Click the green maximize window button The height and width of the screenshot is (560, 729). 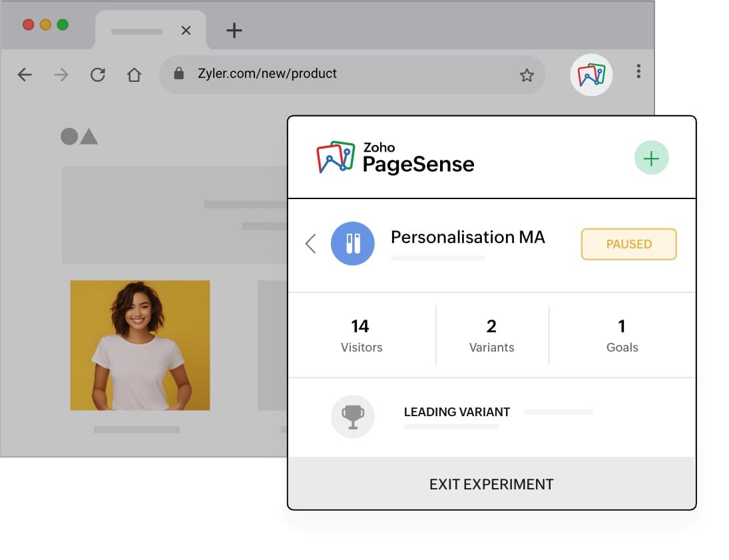coord(63,25)
